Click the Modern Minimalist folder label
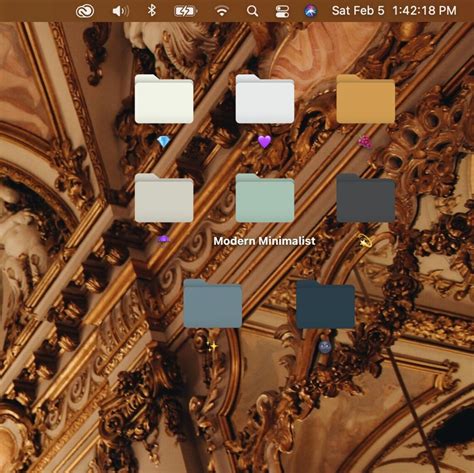 pyautogui.click(x=264, y=241)
